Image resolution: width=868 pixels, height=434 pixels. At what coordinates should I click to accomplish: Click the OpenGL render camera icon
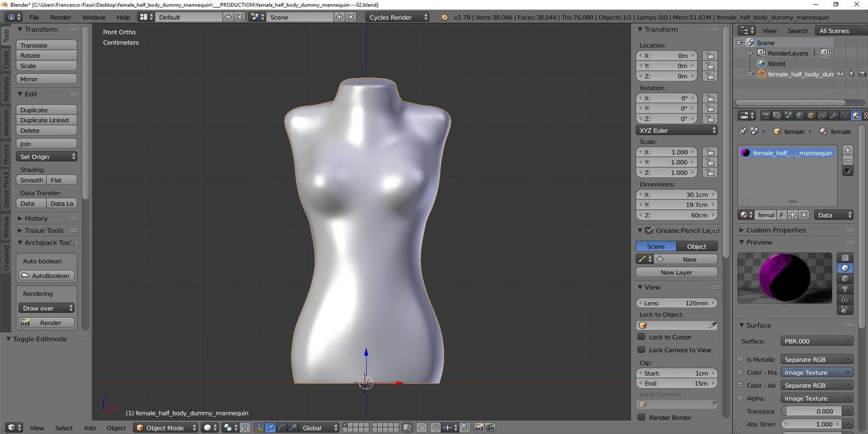(x=479, y=428)
